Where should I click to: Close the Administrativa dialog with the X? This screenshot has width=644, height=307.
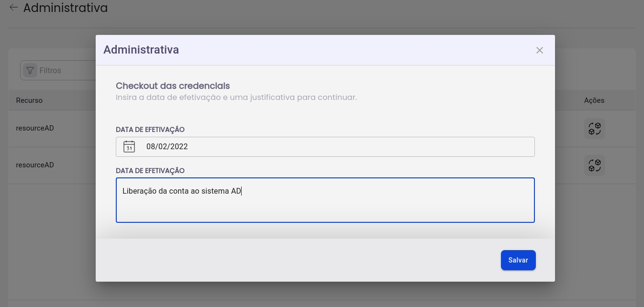click(x=540, y=50)
